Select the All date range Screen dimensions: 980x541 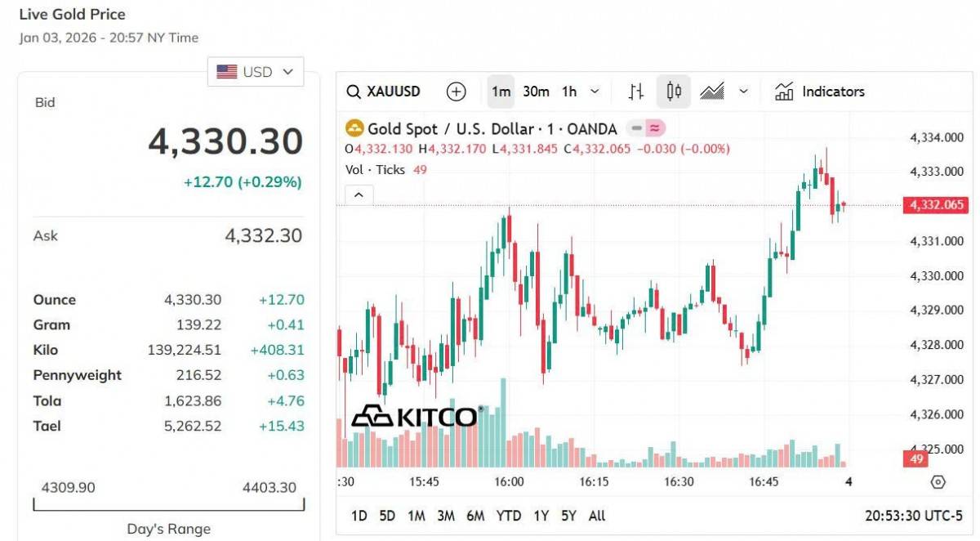tap(597, 516)
